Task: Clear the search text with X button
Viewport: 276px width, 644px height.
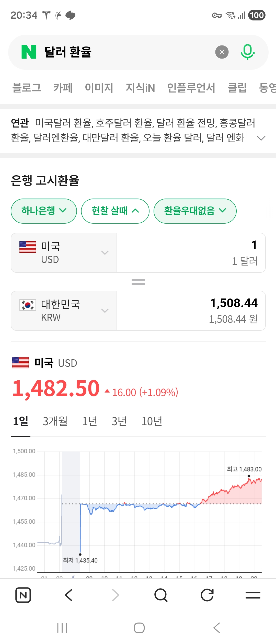Action: pyautogui.click(x=222, y=52)
